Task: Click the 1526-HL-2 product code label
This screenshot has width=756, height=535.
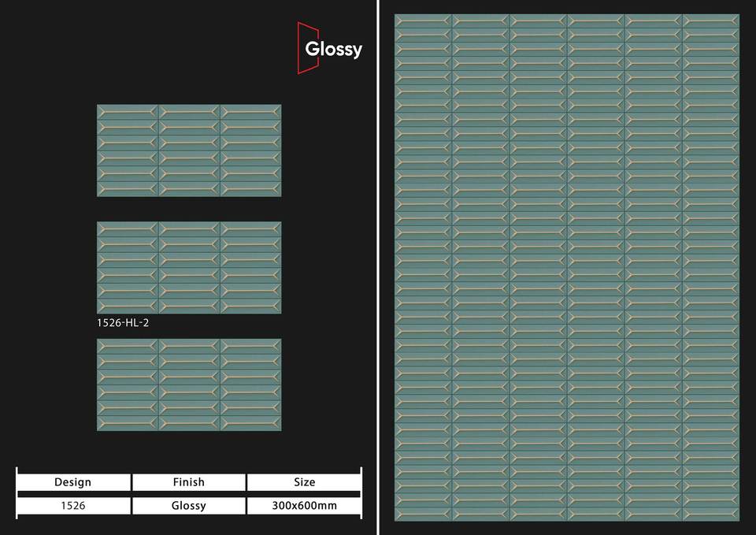Action: click(122, 322)
